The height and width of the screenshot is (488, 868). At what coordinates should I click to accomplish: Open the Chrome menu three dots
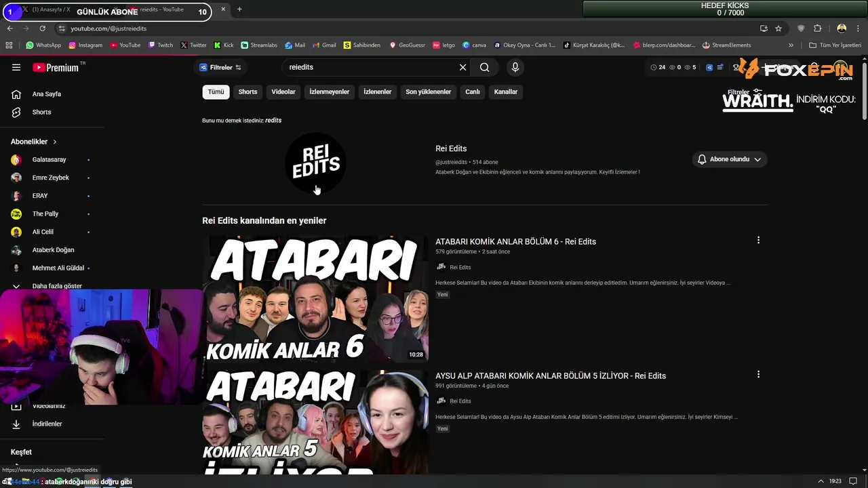858,28
